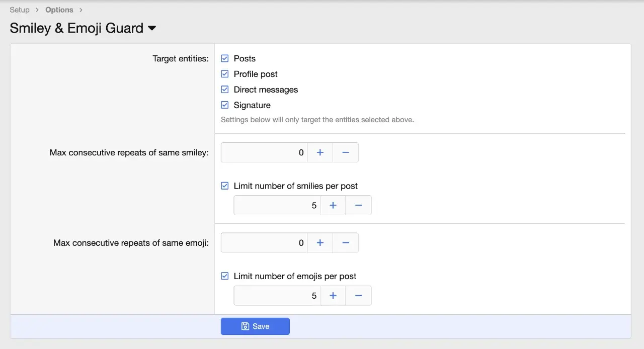
Task: Click minus to lower smilies per post limit
Action: pos(359,205)
